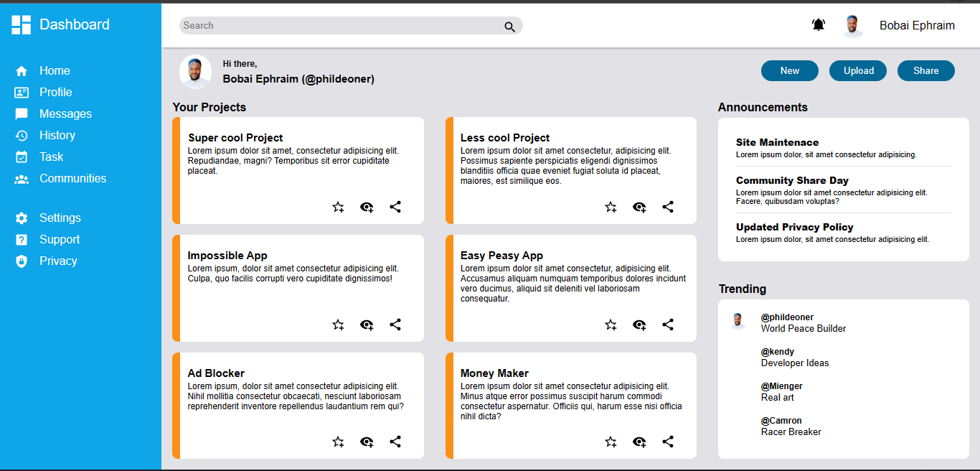This screenshot has height=471, width=980.
Task: Share the Less cool Project card
Action: pos(668,207)
